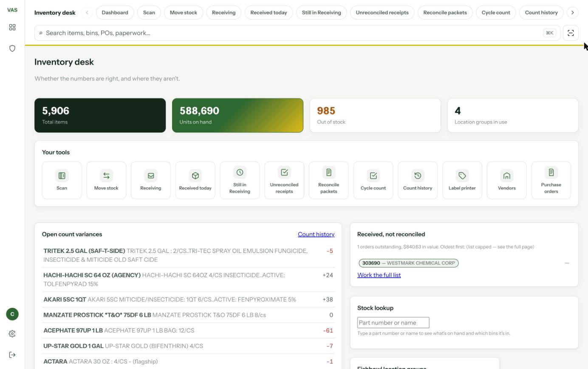Open settings gear in the sidebar

coord(12,334)
